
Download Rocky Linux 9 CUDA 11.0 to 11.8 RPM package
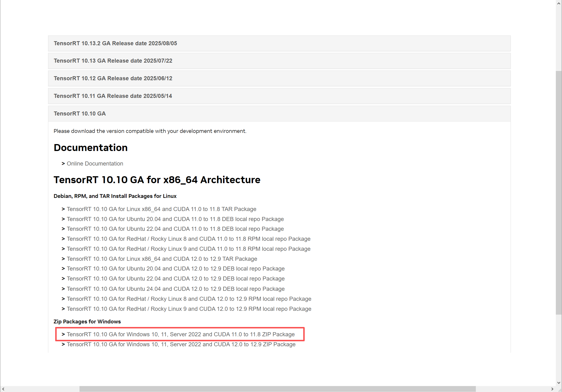189,249
